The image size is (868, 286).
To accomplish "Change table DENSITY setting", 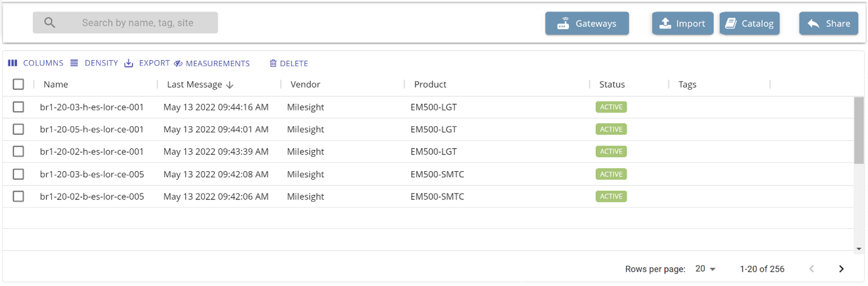I will (x=94, y=63).
